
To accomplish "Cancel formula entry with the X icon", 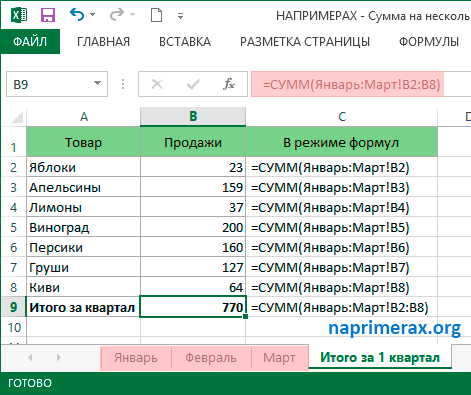I will [157, 84].
